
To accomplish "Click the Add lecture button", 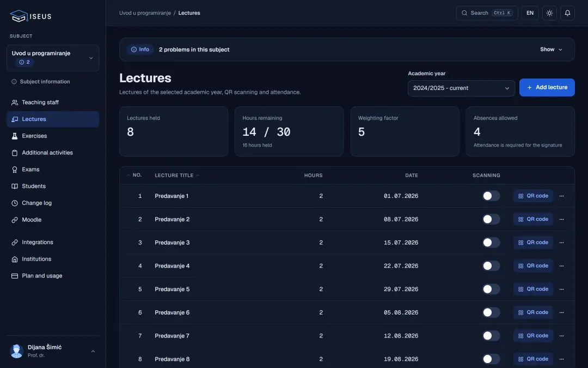I will tap(547, 87).
